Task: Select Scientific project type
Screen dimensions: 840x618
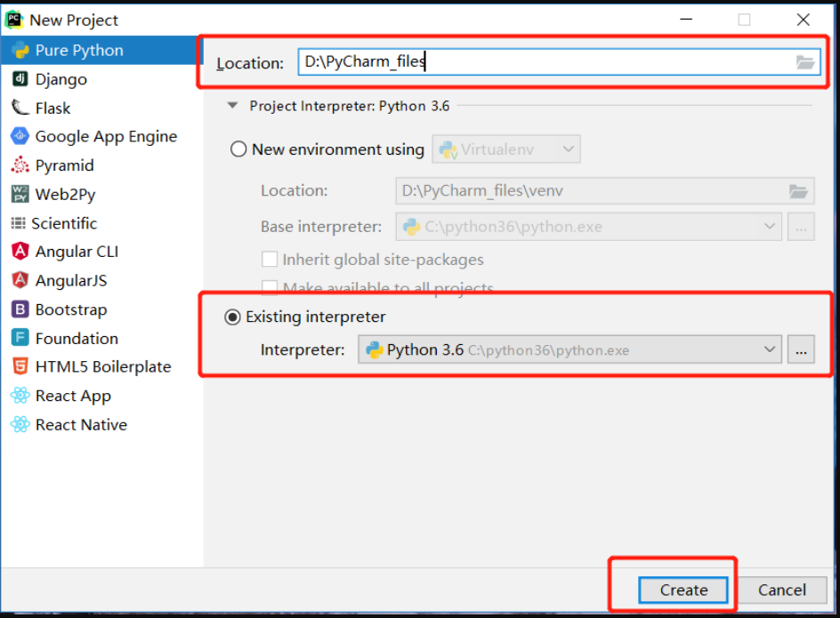Action: 54,223
